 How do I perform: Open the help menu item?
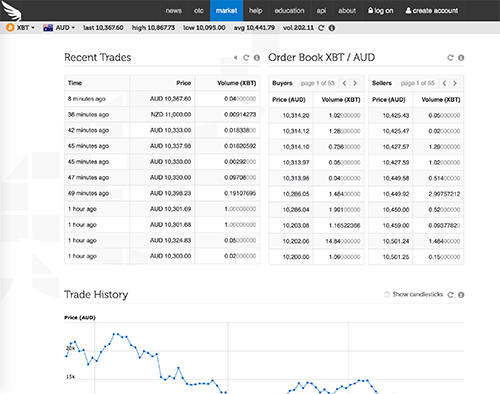pos(255,11)
